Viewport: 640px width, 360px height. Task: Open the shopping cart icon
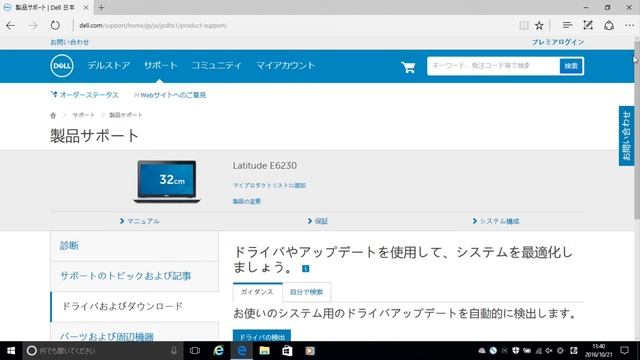pyautogui.click(x=408, y=67)
